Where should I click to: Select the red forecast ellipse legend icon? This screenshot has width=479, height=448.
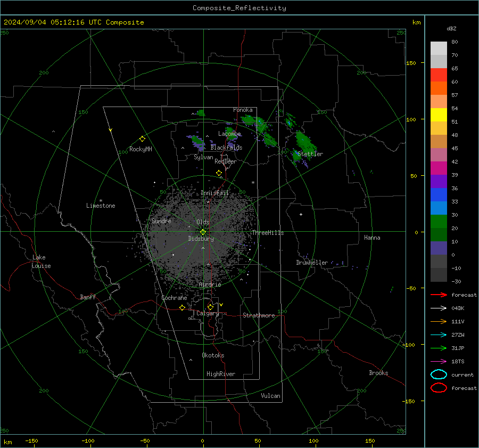pos(439,388)
